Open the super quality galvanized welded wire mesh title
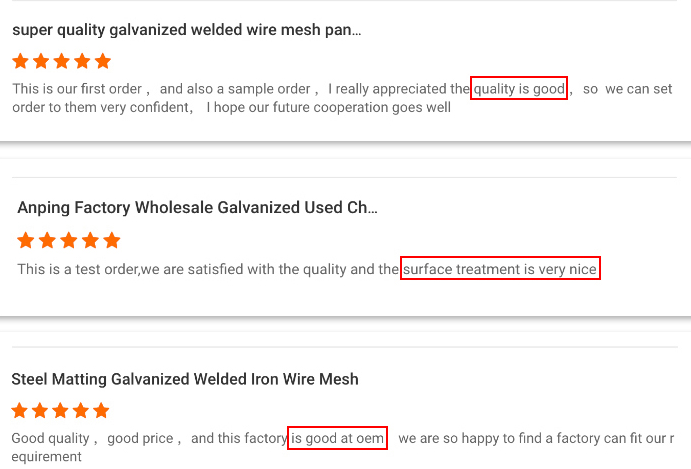 187,30
